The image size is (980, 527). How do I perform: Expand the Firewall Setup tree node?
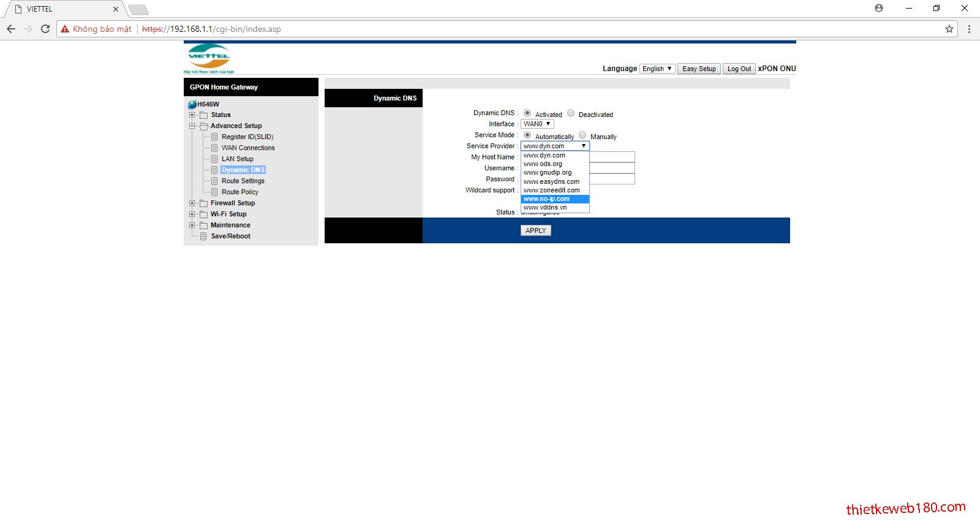click(192, 203)
